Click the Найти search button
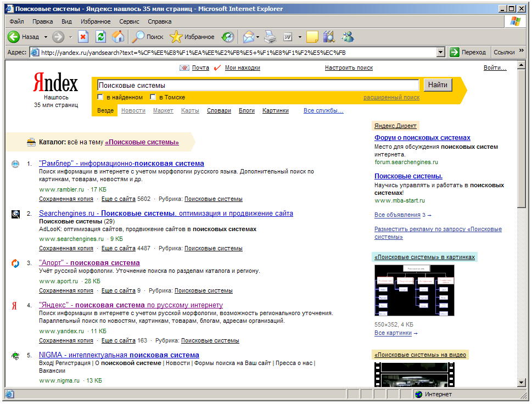The height and width of the screenshot is (404, 532). point(438,85)
